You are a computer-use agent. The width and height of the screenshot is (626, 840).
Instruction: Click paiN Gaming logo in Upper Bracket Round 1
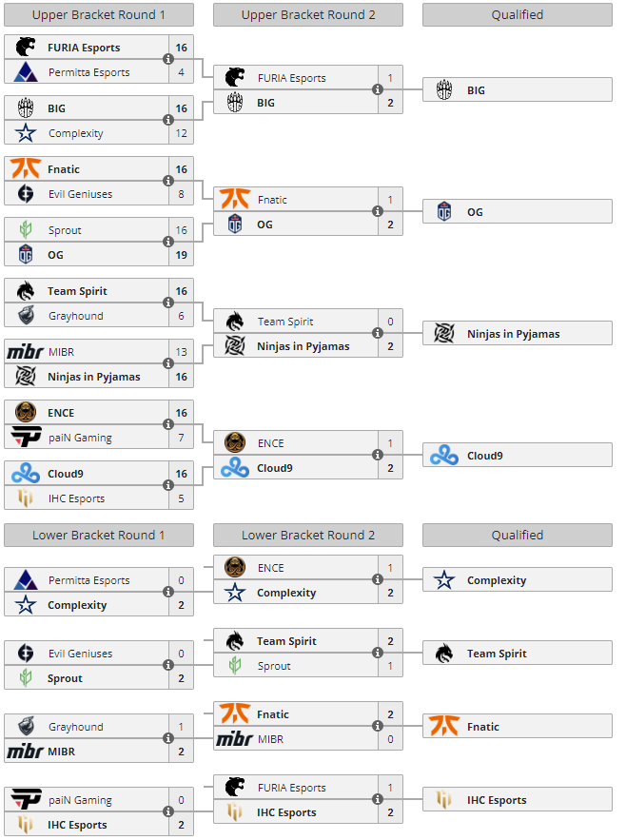tap(26, 438)
